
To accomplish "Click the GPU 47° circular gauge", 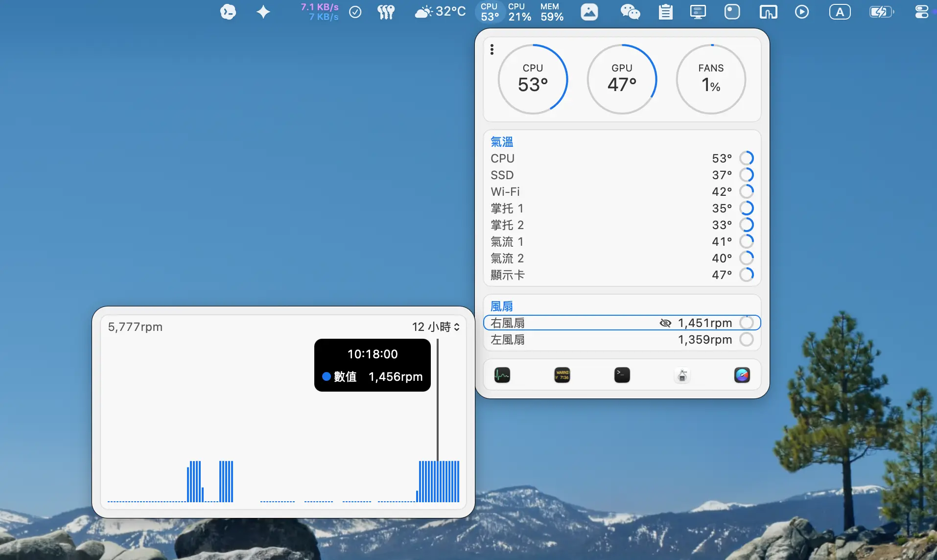I will [622, 79].
